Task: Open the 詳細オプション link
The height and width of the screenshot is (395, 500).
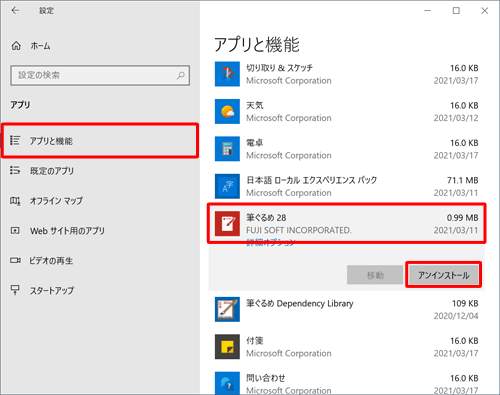Action: (271, 242)
